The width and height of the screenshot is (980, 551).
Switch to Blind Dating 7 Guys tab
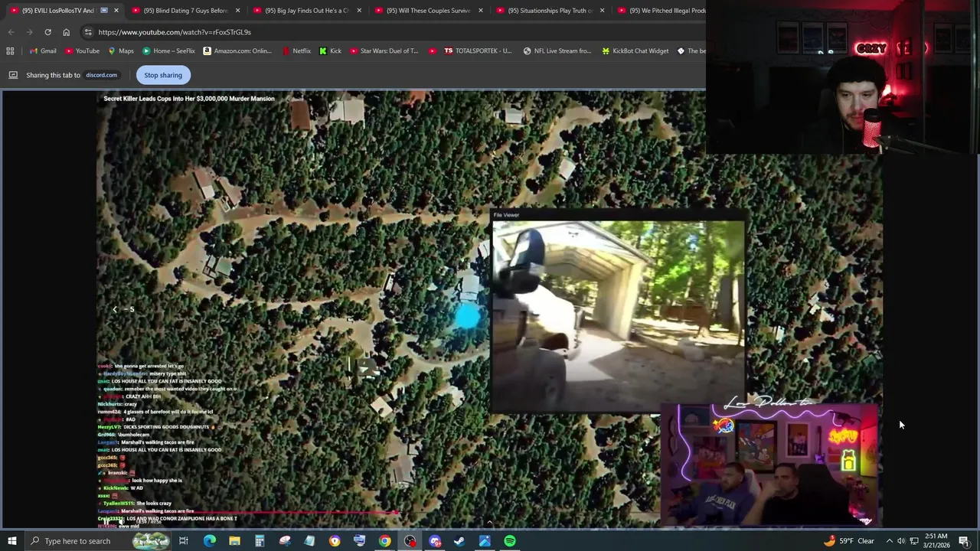[x=185, y=11]
